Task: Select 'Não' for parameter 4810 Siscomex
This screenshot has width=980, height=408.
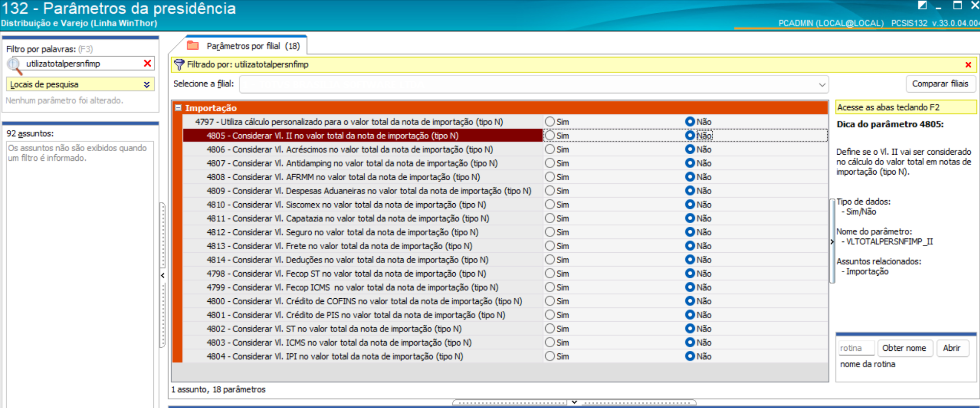Action: (x=690, y=204)
